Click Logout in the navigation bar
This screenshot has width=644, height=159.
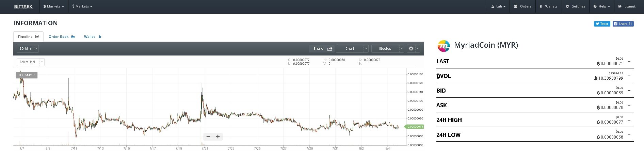(627, 6)
